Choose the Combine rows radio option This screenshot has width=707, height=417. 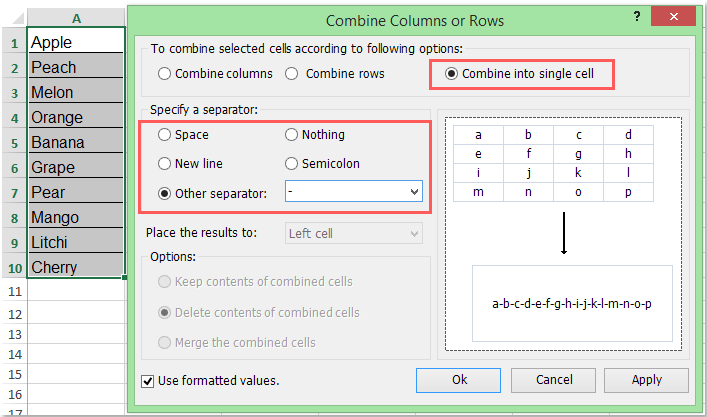pyautogui.click(x=293, y=74)
